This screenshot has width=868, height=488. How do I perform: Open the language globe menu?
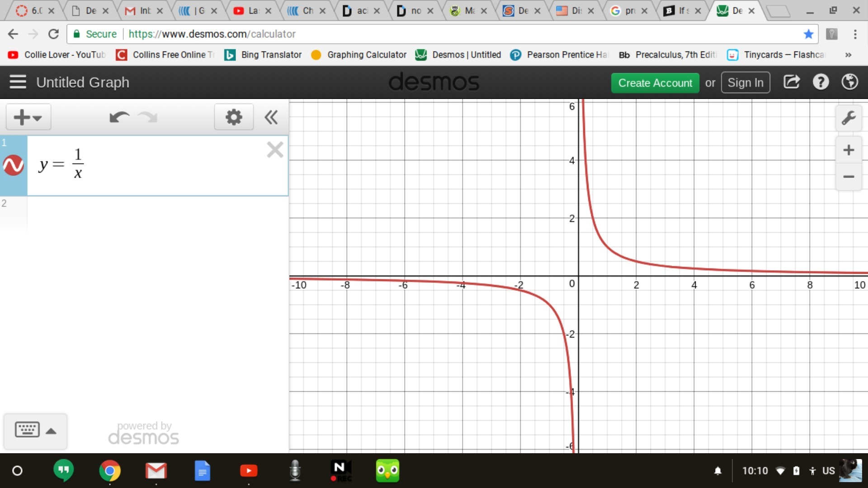849,82
